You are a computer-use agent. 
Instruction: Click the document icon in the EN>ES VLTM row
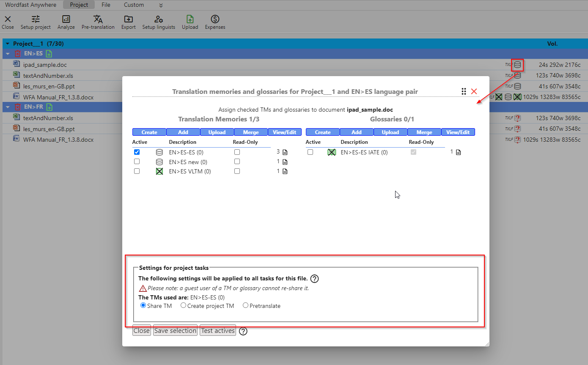click(285, 171)
